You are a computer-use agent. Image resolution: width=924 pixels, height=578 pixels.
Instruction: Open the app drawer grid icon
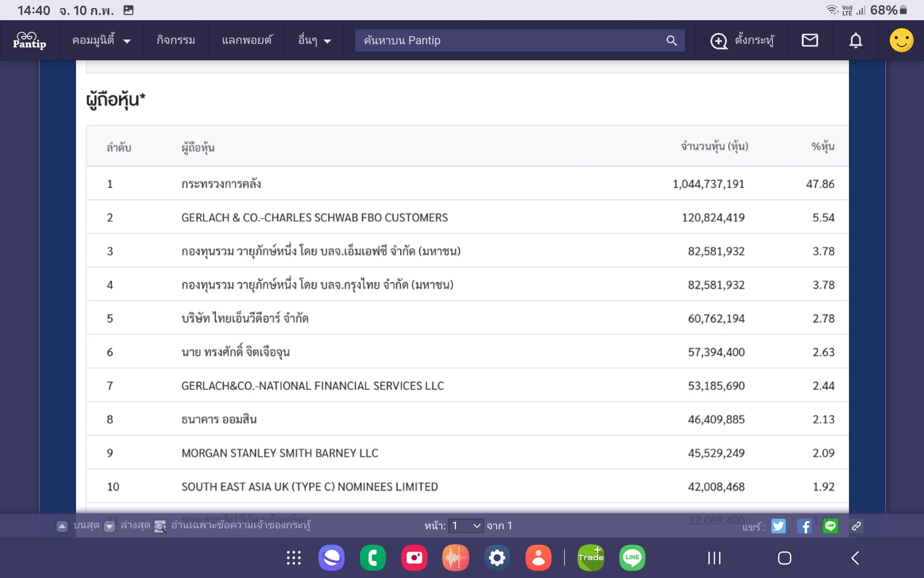(x=294, y=558)
